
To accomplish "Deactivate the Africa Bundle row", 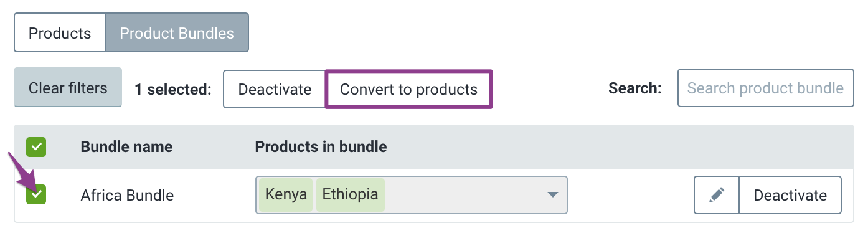I will 790,195.
